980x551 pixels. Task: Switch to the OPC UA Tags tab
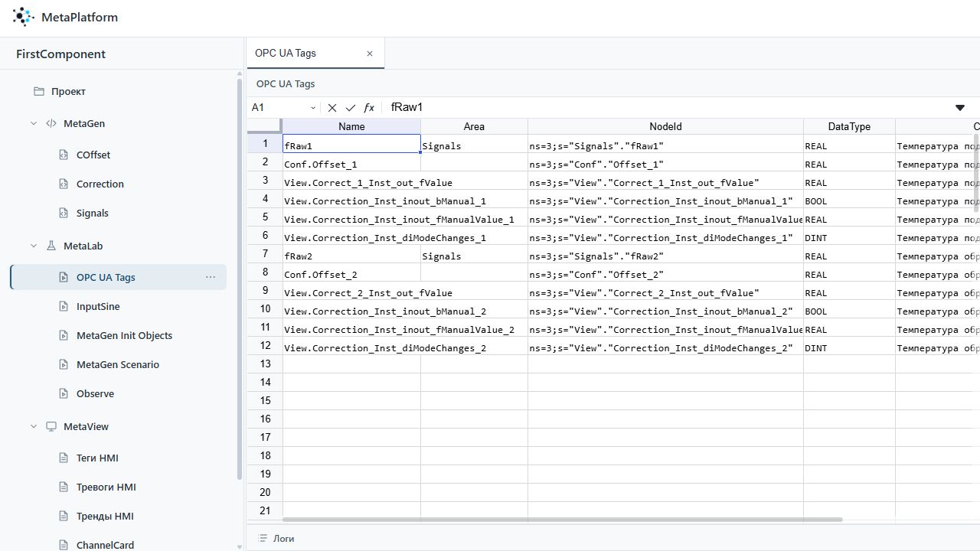tap(315, 54)
